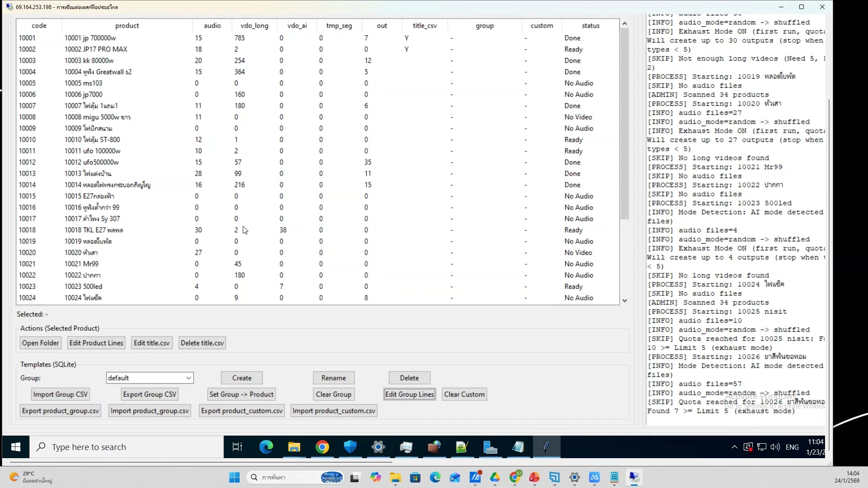Sort table by status column header
This screenshot has height=488, width=868.
[590, 26]
